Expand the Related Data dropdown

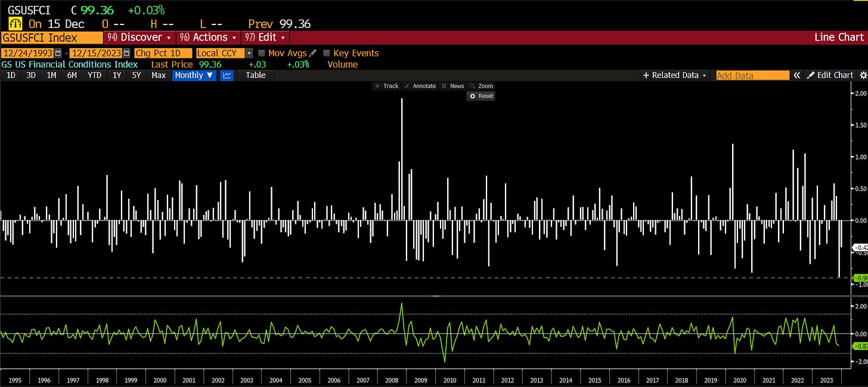(x=674, y=75)
